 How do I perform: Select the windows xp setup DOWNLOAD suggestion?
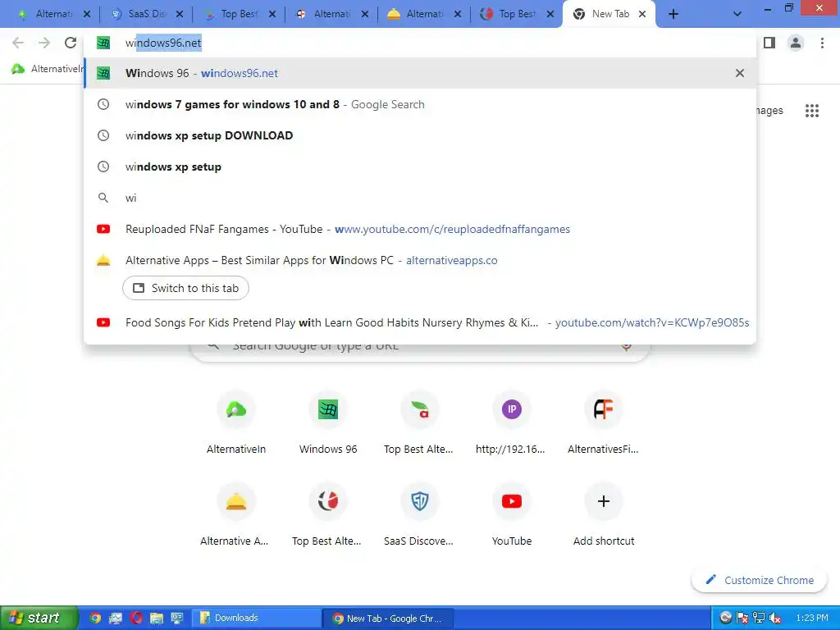click(420, 135)
